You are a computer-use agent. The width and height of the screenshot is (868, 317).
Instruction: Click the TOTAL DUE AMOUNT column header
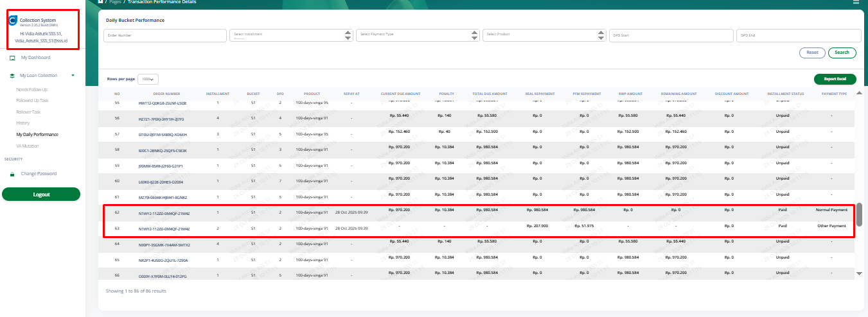point(490,94)
